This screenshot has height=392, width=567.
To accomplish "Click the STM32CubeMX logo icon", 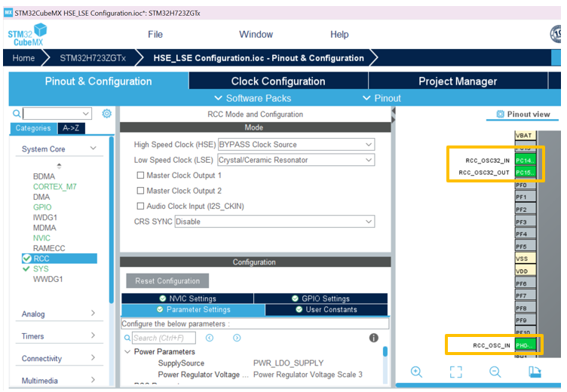I will point(27,35).
